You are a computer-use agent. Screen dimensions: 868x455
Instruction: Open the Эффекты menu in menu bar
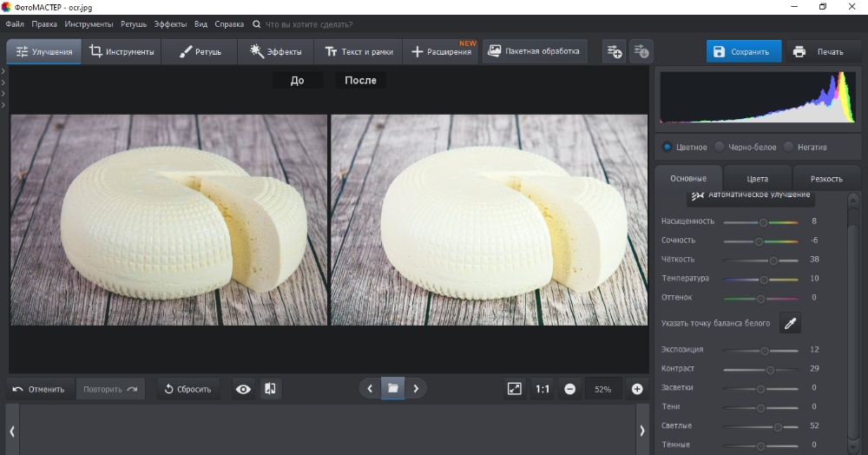(170, 24)
